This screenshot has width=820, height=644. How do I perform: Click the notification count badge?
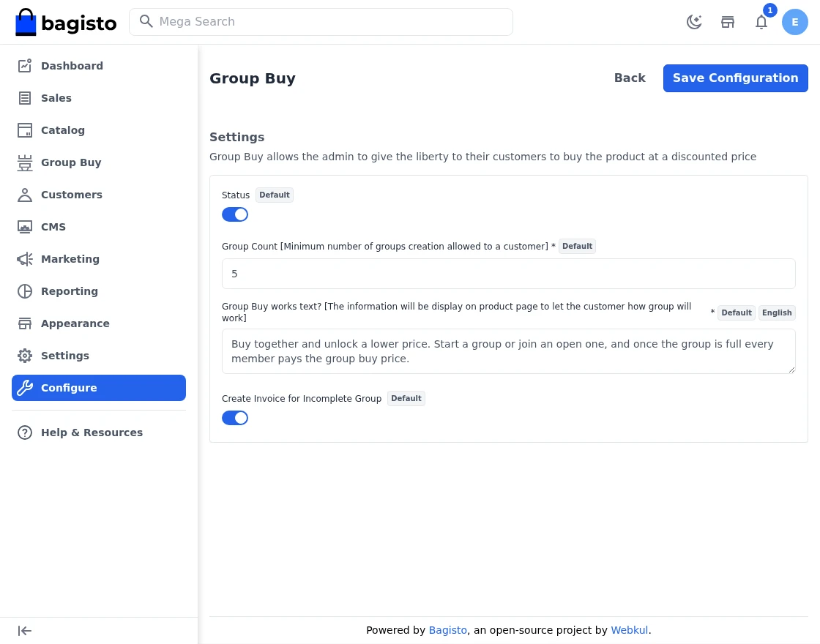coord(769,10)
